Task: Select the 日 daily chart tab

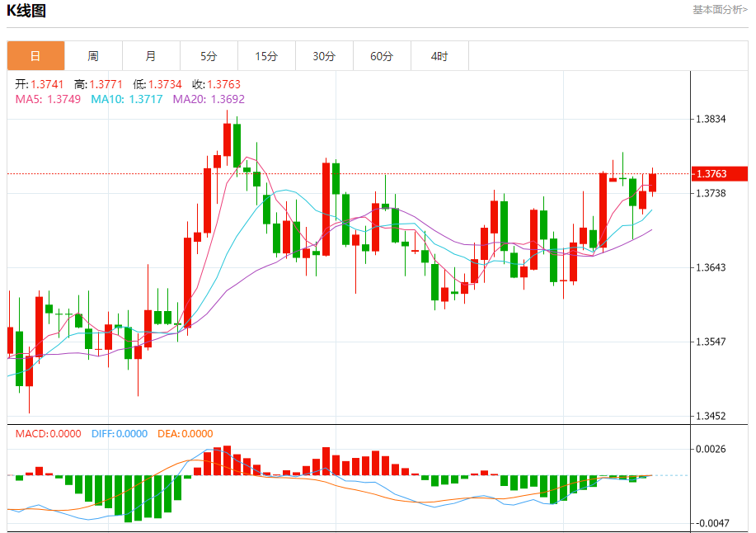Action: pos(35,56)
